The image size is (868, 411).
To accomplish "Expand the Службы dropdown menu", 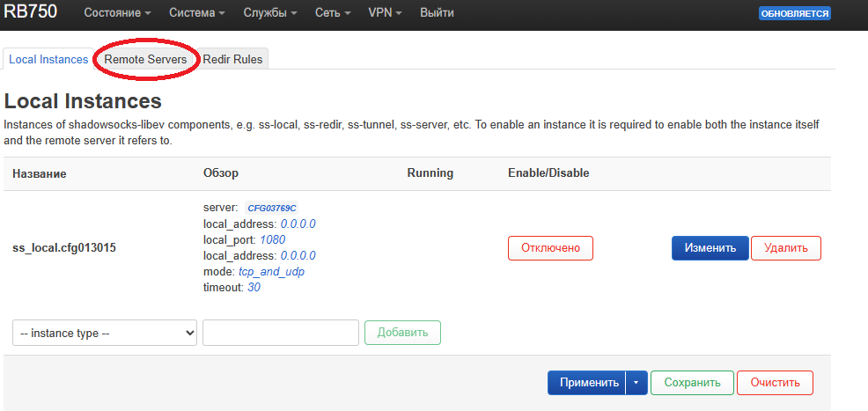I will pos(268,13).
